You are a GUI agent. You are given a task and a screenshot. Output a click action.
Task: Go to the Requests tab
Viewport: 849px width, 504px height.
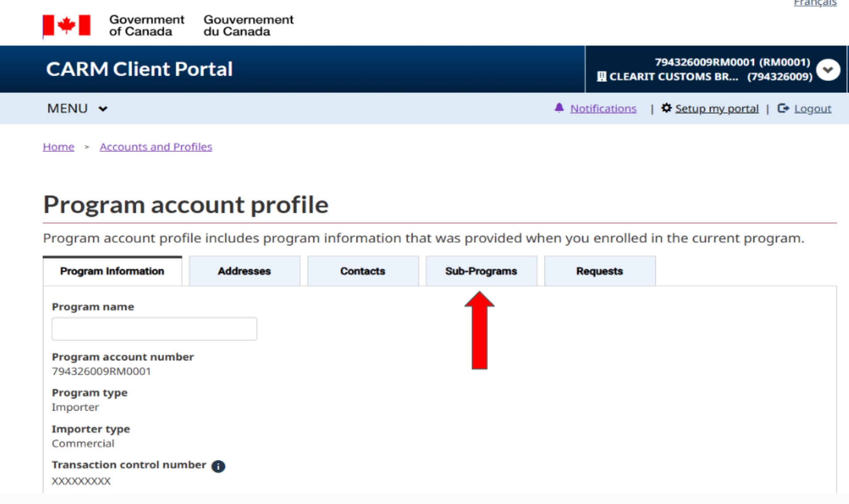pyautogui.click(x=600, y=271)
